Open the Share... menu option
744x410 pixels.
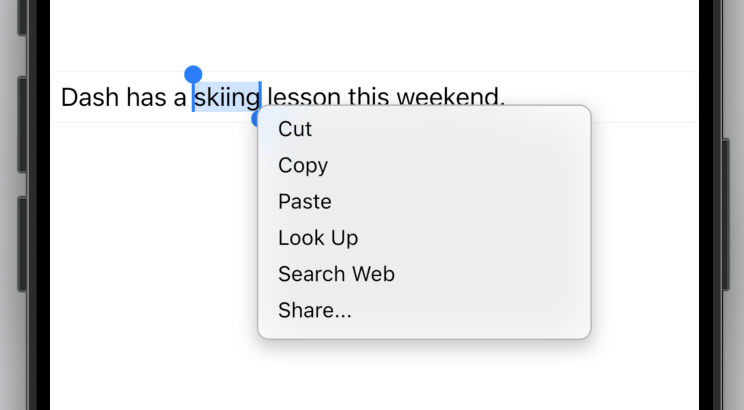(315, 310)
